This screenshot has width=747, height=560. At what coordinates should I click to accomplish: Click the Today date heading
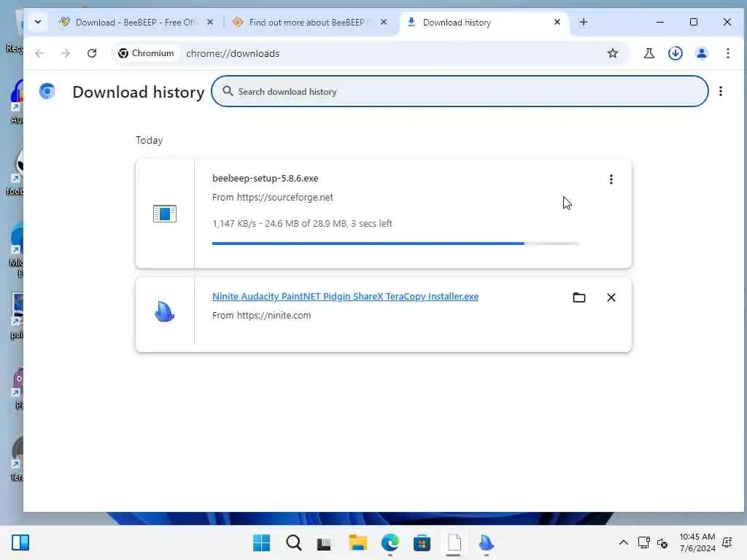tap(149, 140)
